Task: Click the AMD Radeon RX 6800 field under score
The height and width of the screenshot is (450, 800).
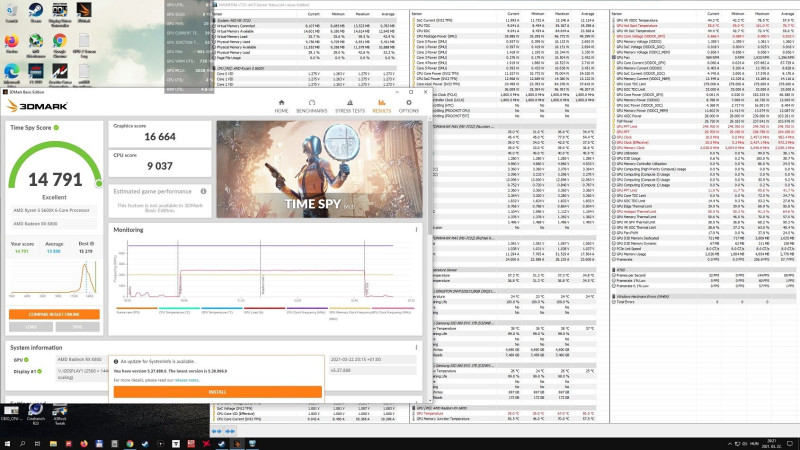Action: [x=54, y=223]
